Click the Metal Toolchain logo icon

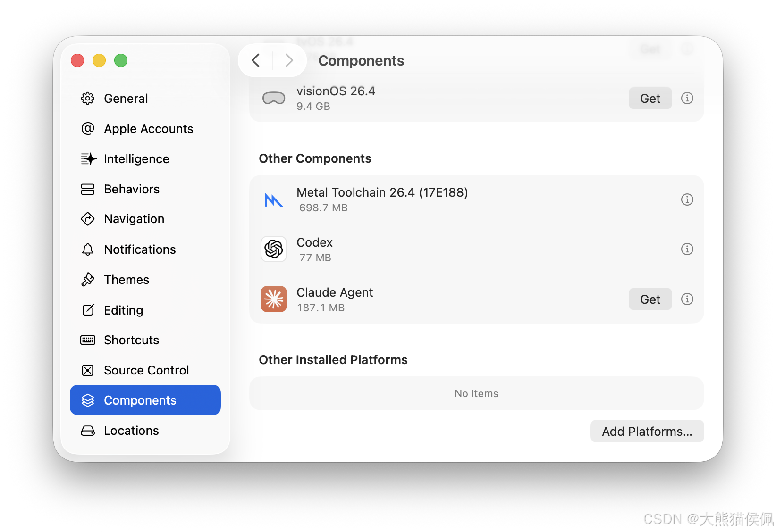[x=274, y=200]
